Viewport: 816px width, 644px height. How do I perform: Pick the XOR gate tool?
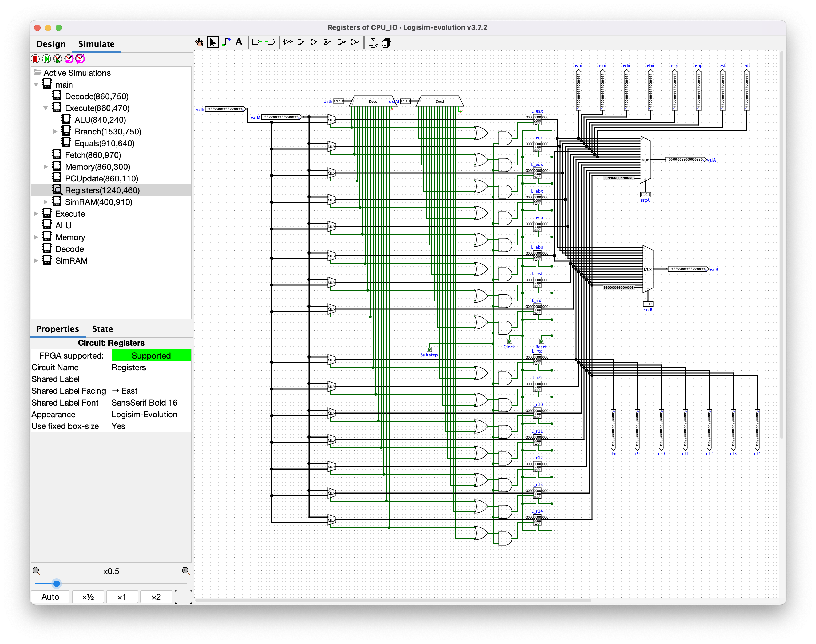(x=327, y=42)
